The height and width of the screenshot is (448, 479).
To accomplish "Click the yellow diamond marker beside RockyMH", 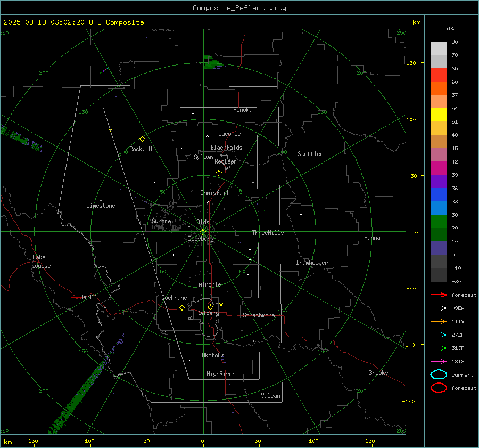I will [x=142, y=139].
